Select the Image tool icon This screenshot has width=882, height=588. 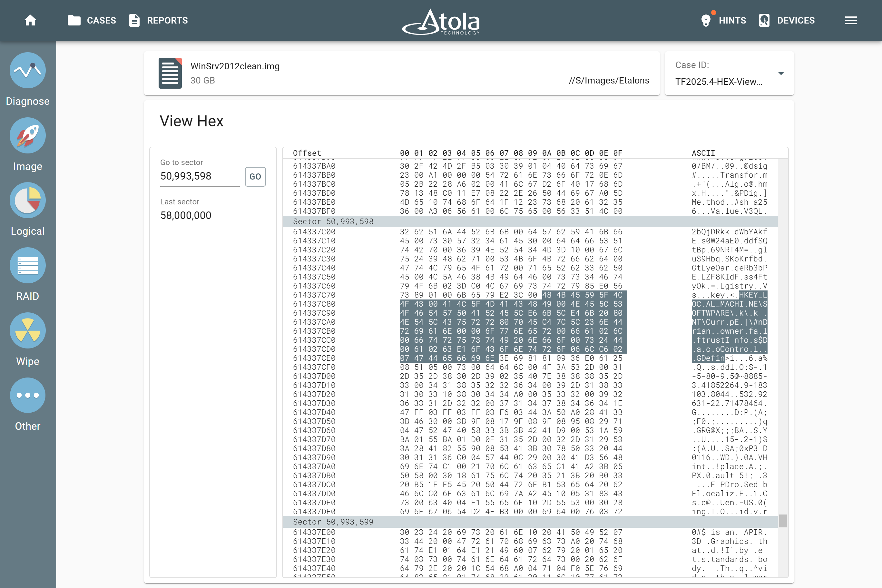[x=27, y=135]
